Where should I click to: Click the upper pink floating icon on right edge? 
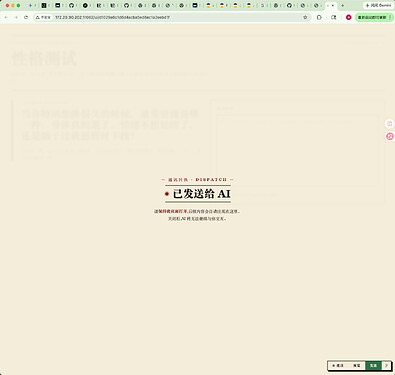click(390, 124)
